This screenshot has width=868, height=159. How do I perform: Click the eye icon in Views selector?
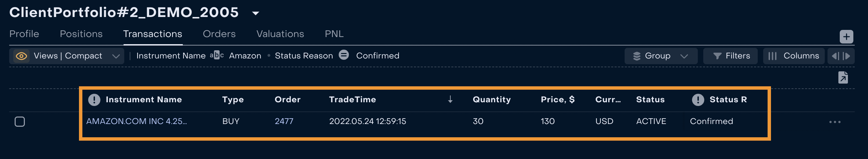(21, 56)
